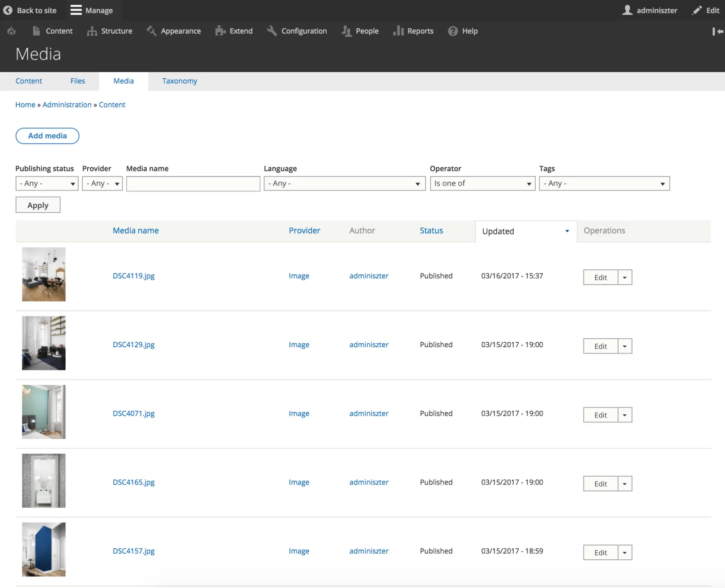
Task: Open the Help admin menu
Action: [463, 31]
